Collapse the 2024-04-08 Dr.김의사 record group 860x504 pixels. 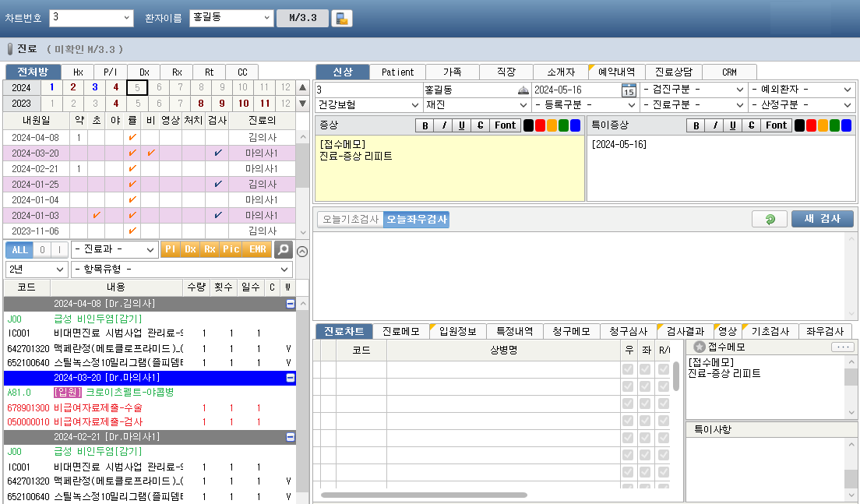point(290,304)
